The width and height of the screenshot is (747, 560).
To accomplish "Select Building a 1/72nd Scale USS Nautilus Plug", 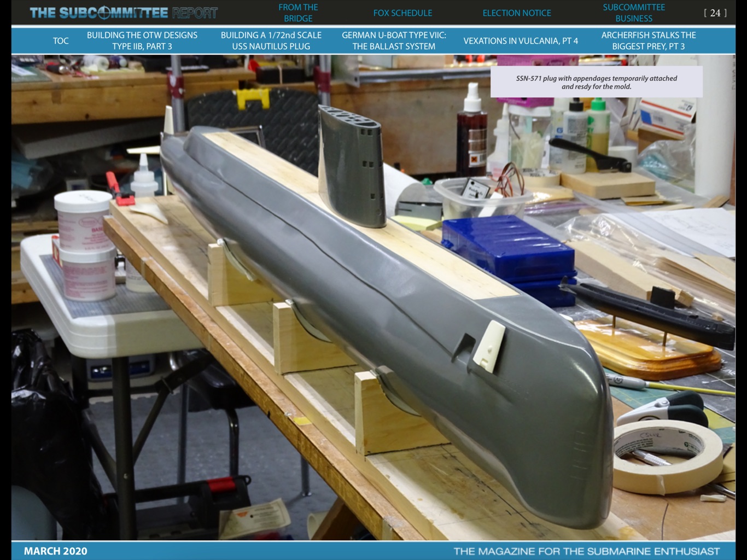I will pyautogui.click(x=271, y=40).
